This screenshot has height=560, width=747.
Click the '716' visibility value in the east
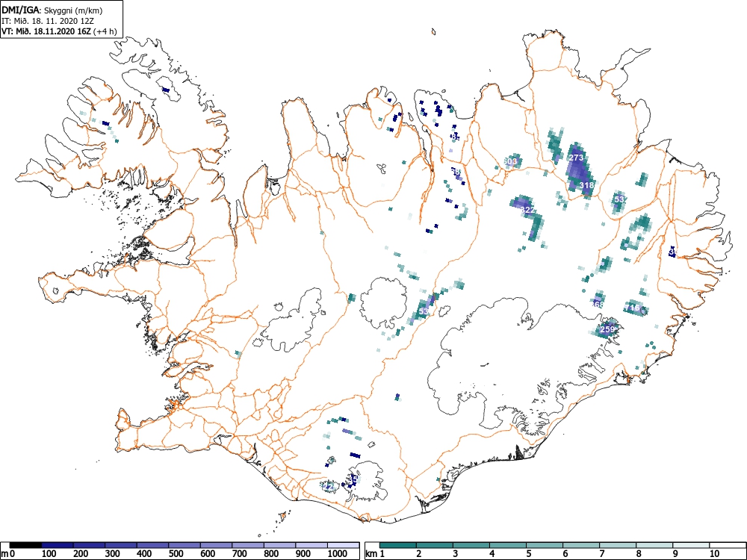click(633, 308)
